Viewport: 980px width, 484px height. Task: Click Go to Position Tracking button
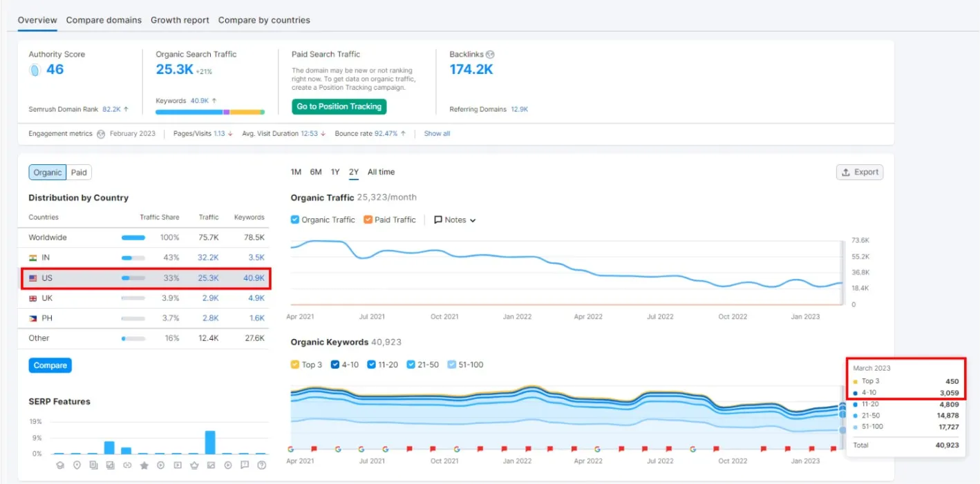339,106
